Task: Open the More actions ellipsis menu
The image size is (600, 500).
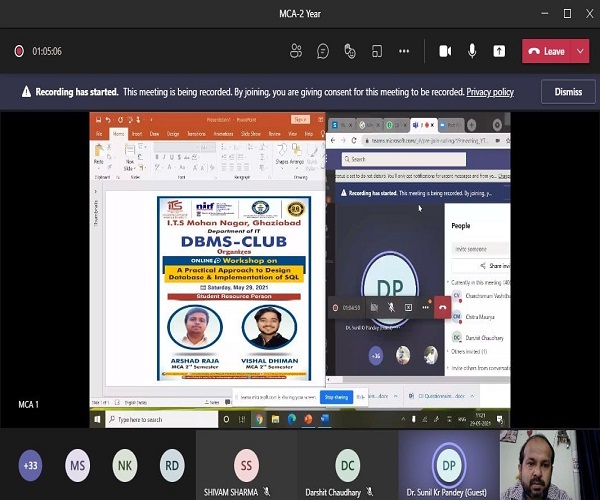Action: pyautogui.click(x=404, y=51)
